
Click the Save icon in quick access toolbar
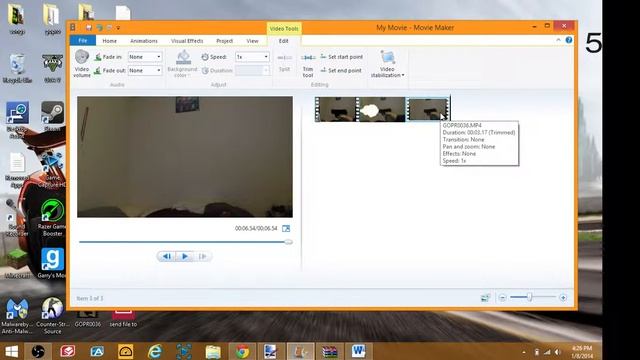coord(89,27)
